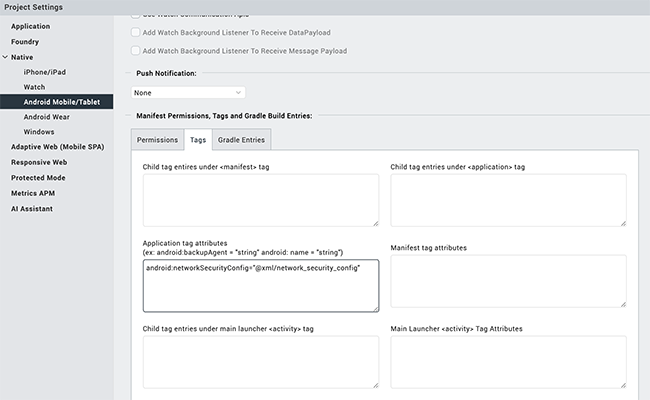The height and width of the screenshot is (400, 650).
Task: Open the AI Assistant settings
Action: (32, 208)
